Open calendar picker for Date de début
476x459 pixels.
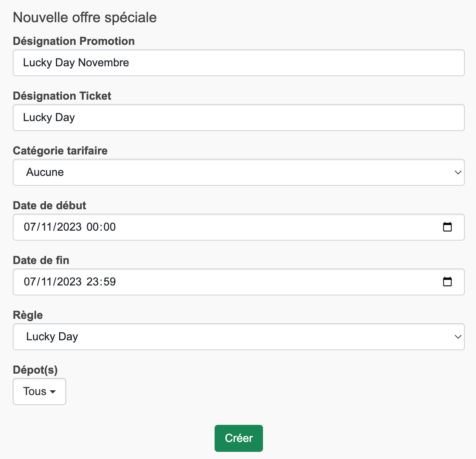[447, 227]
